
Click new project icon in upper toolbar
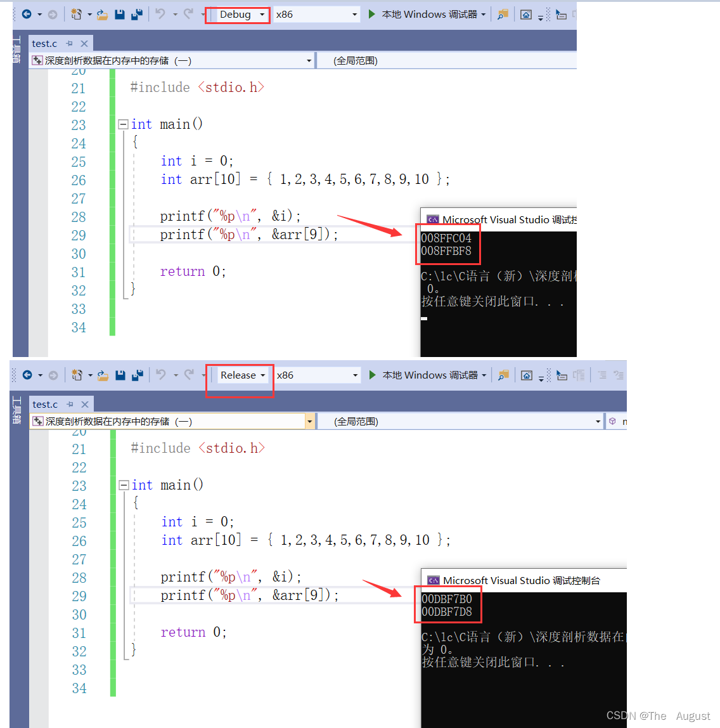[x=77, y=15]
